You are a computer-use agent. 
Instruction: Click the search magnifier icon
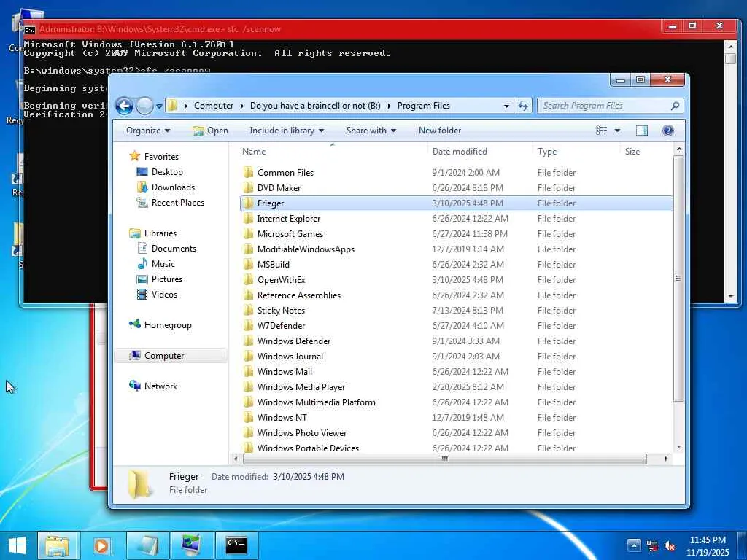(675, 106)
